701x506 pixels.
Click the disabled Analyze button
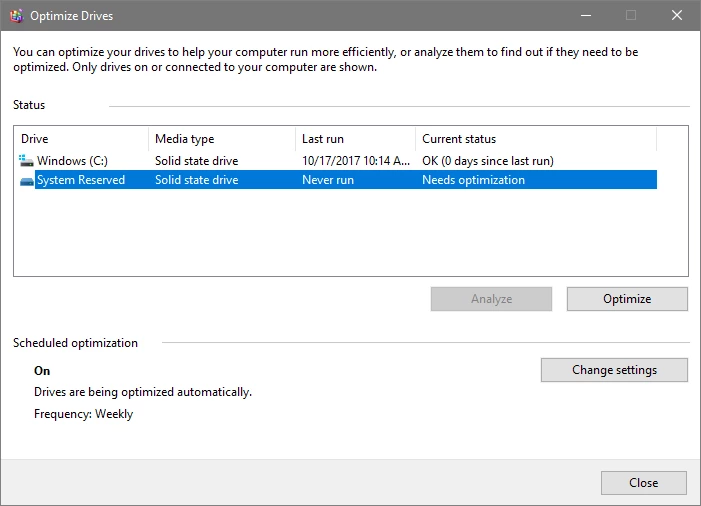(491, 299)
